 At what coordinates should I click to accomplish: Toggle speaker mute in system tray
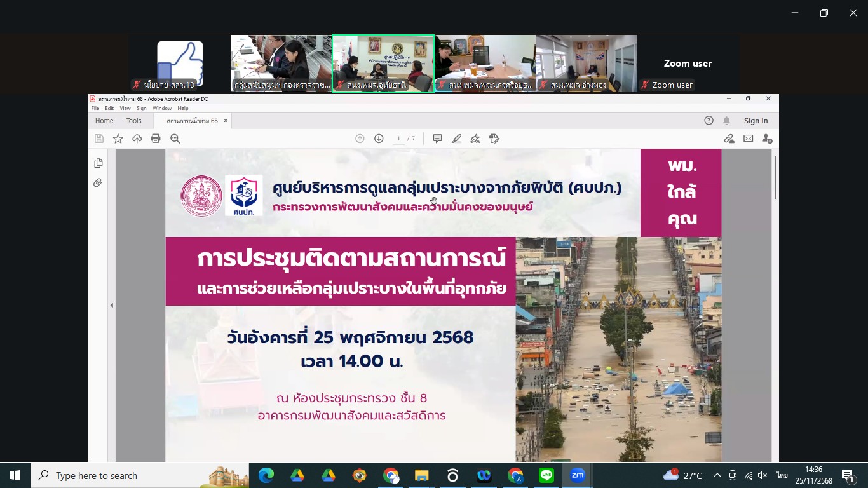tap(763, 475)
